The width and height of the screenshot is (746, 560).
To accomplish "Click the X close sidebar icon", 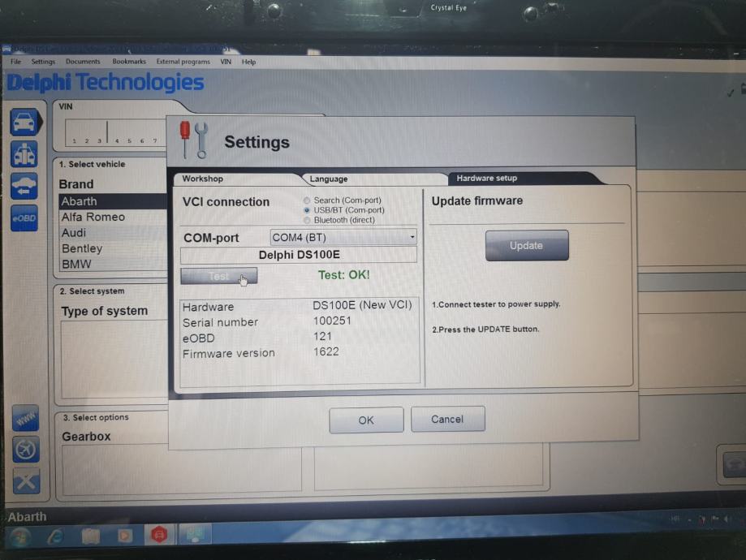I will coord(26,481).
